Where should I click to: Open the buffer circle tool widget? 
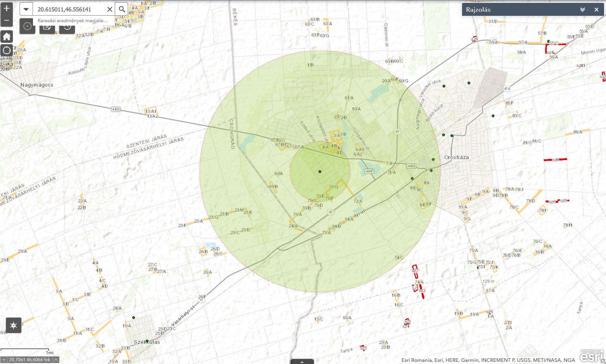(27, 27)
